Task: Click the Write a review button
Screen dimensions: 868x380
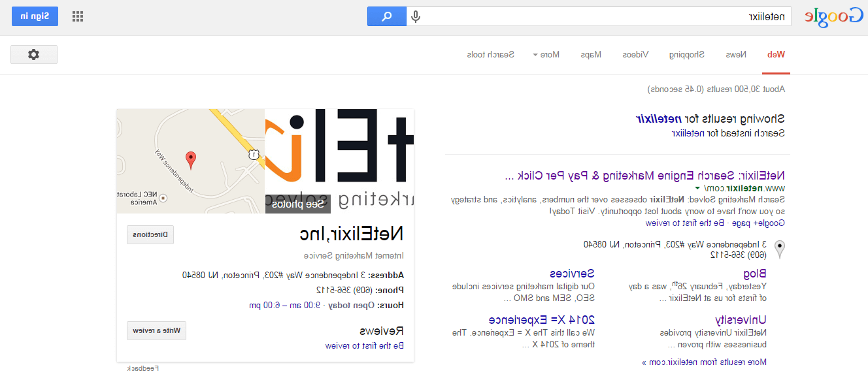Action: (x=156, y=330)
